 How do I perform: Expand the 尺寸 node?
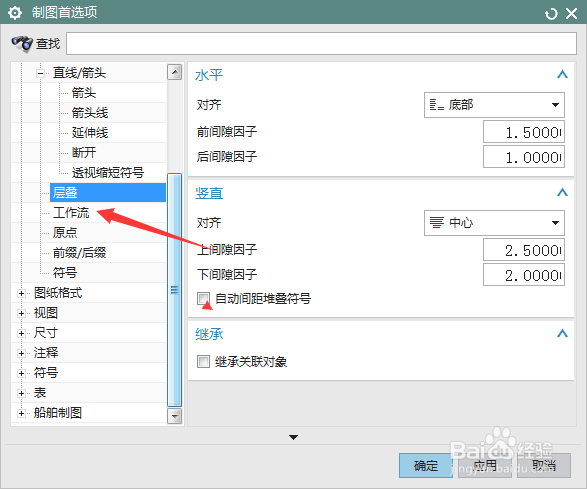[21, 333]
